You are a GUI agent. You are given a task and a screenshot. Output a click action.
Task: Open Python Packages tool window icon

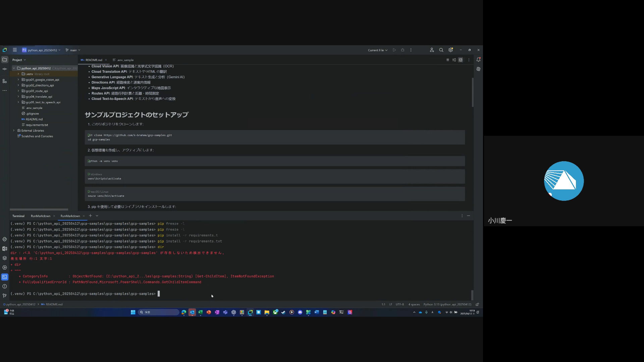(4, 258)
